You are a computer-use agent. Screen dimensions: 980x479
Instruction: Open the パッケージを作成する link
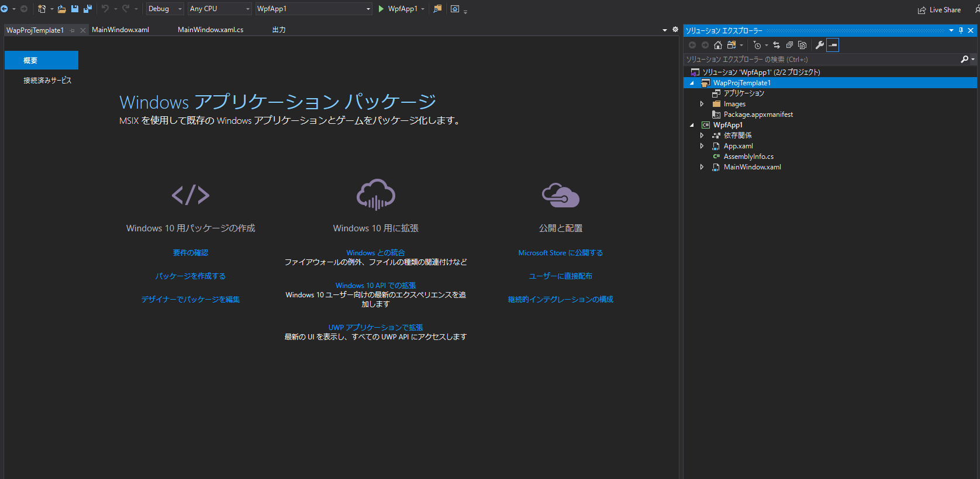pyautogui.click(x=191, y=276)
